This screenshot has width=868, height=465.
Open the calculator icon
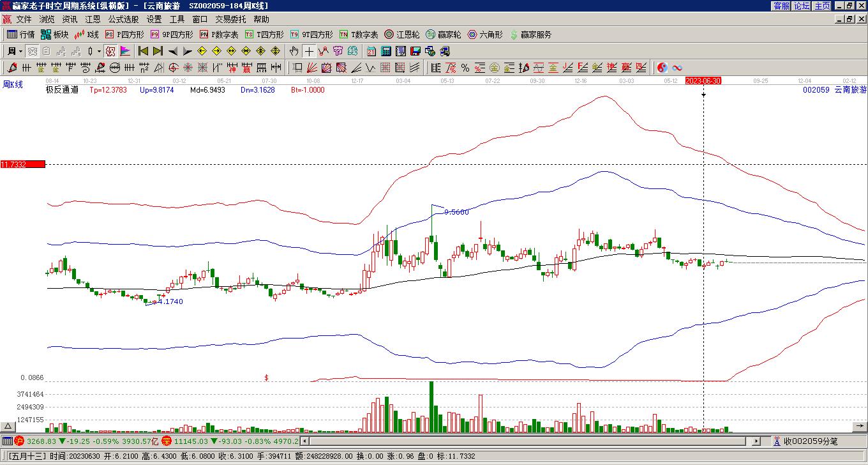pos(386,51)
